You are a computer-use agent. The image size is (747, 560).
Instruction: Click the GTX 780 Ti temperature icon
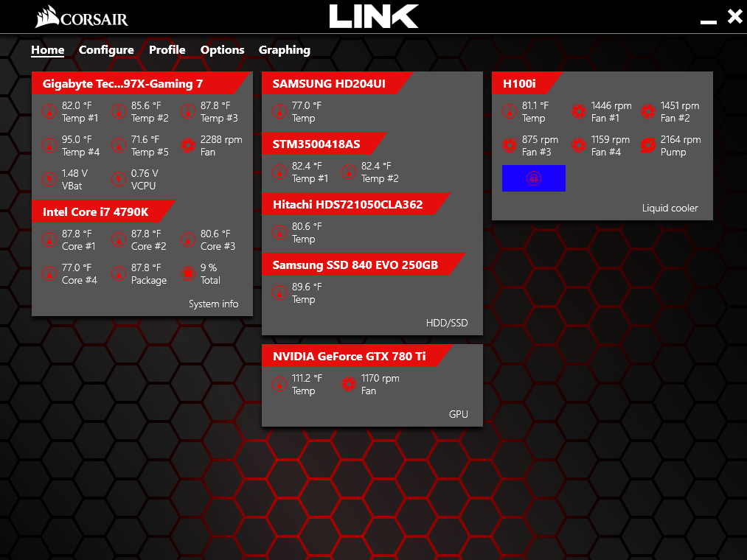click(x=279, y=384)
